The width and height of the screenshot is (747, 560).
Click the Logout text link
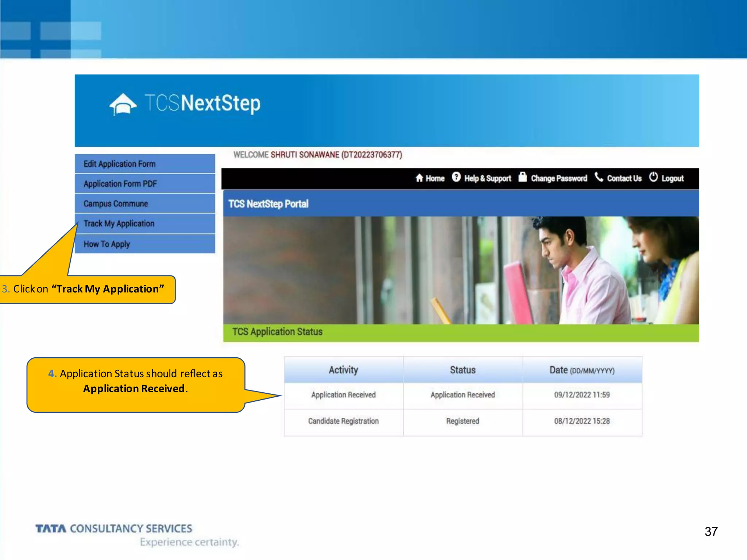point(672,179)
